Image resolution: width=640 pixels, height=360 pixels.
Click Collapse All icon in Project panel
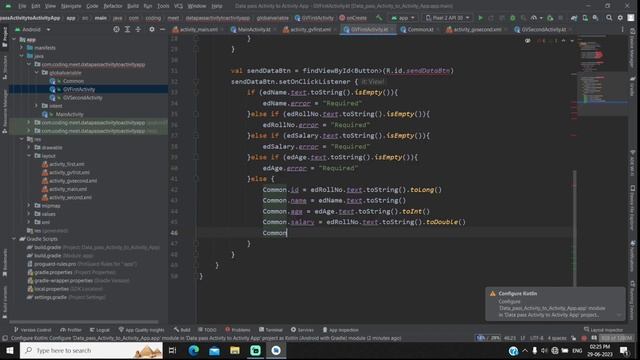point(138,29)
